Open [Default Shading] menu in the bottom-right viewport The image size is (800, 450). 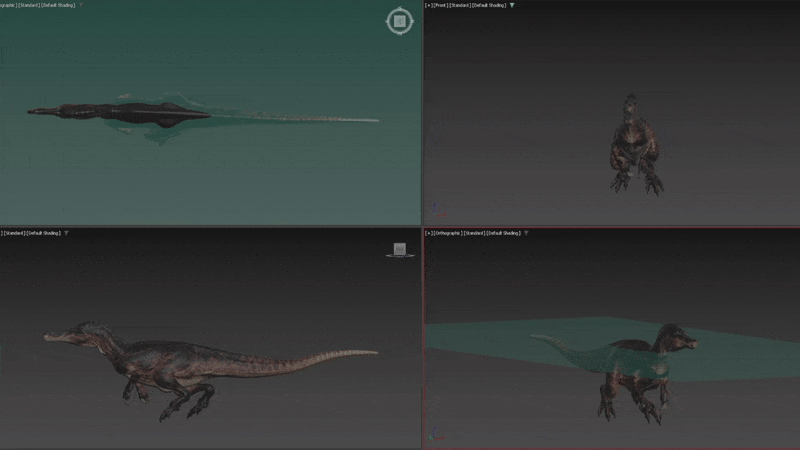click(x=503, y=233)
